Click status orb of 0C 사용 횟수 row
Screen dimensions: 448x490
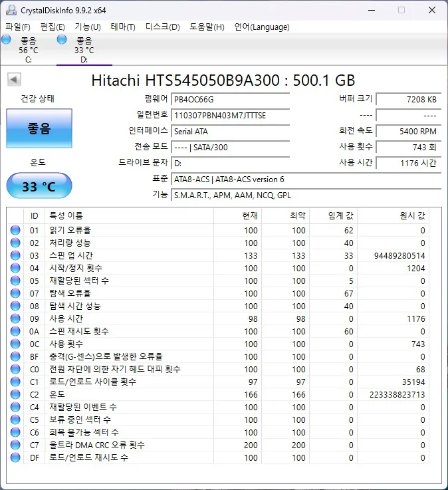coord(15,344)
